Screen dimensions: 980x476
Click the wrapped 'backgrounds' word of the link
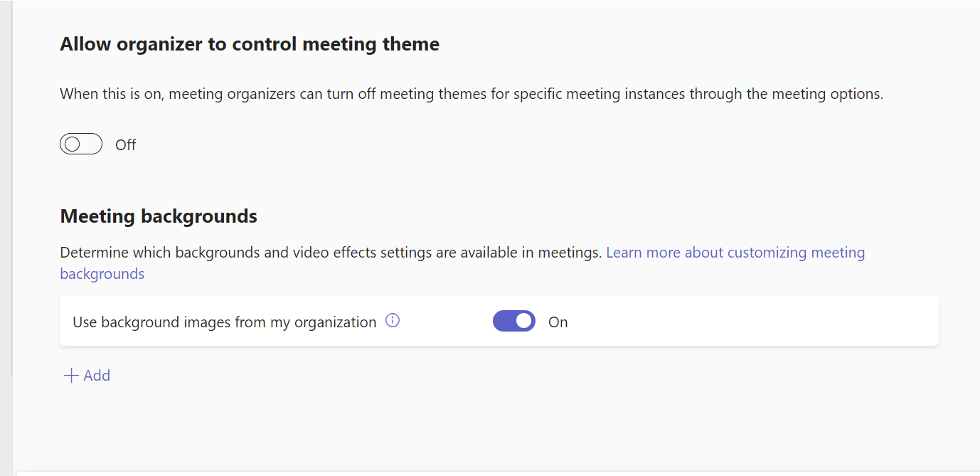click(102, 274)
